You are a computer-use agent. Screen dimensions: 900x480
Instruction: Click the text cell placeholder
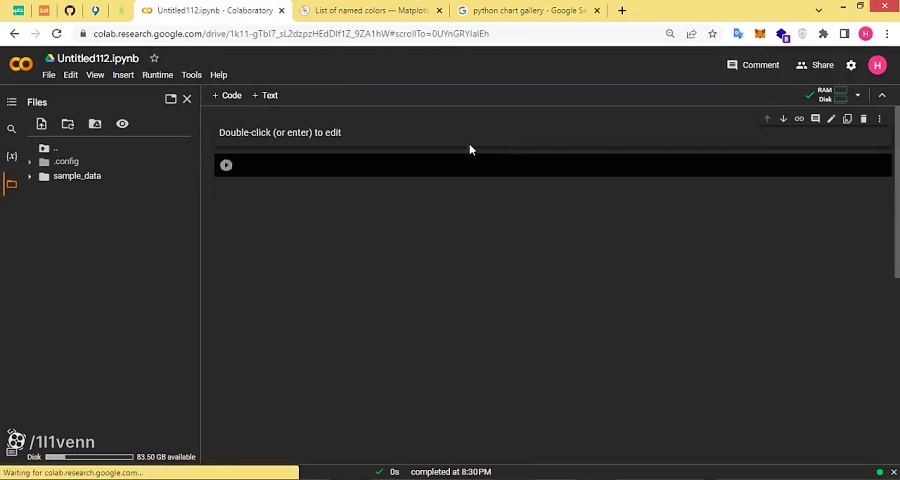(x=280, y=133)
